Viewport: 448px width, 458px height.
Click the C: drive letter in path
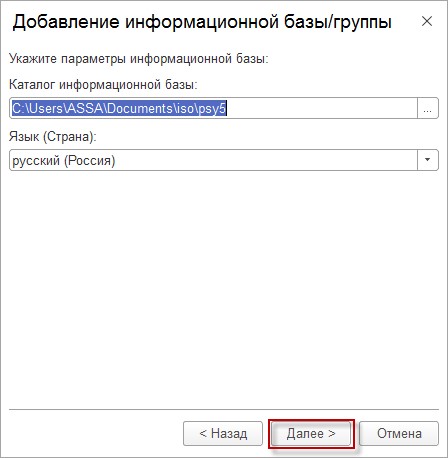18,108
